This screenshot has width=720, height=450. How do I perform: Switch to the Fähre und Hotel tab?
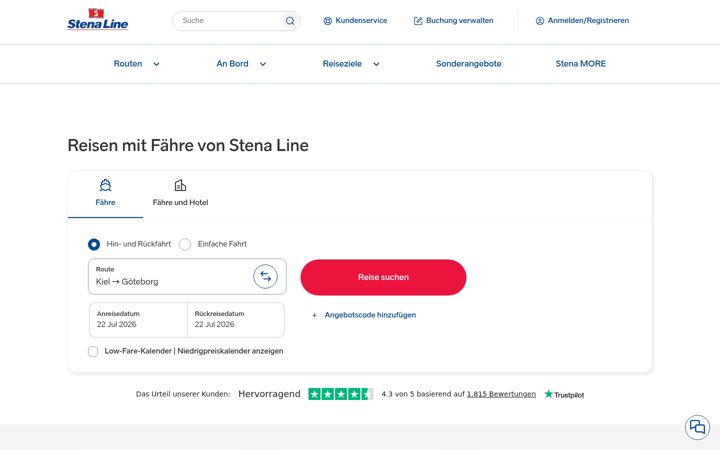pos(180,194)
